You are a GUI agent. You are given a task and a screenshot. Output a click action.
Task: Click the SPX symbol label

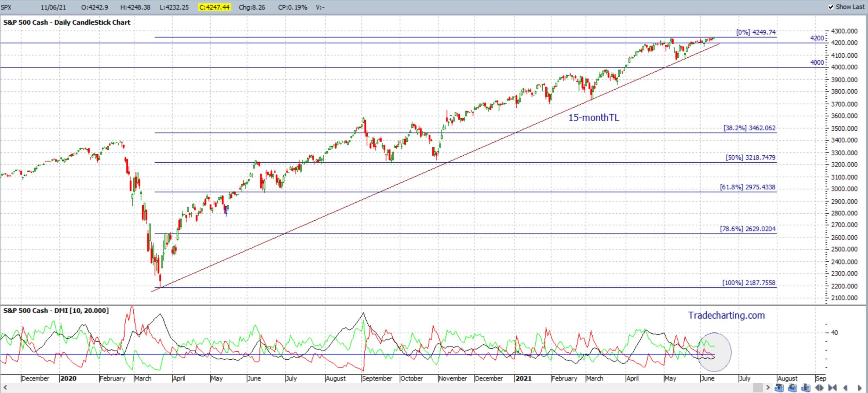(6, 7)
